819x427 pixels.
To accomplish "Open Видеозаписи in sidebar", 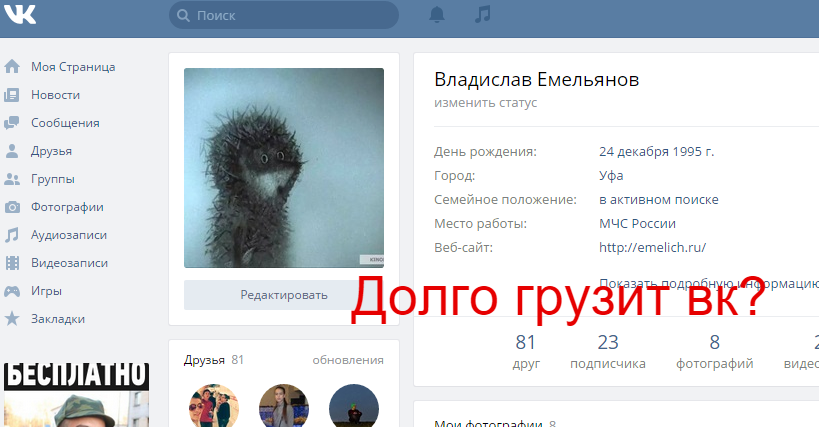I will 69,263.
